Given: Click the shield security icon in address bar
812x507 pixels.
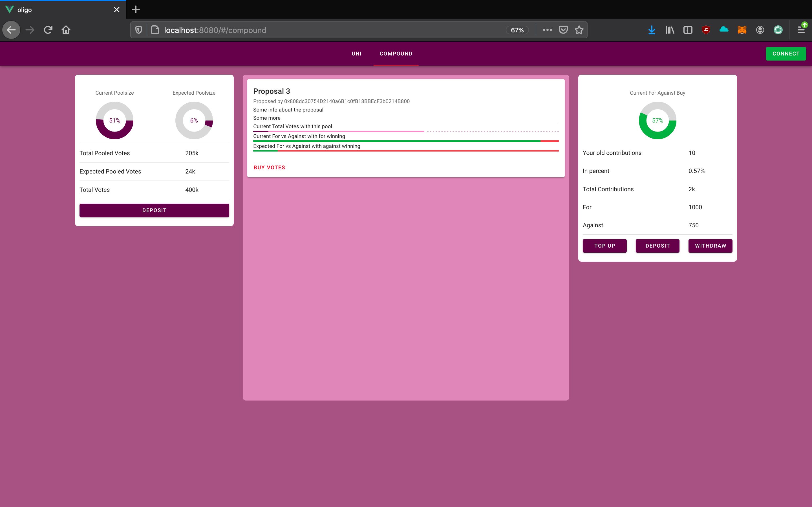Looking at the screenshot, I should coord(139,30).
